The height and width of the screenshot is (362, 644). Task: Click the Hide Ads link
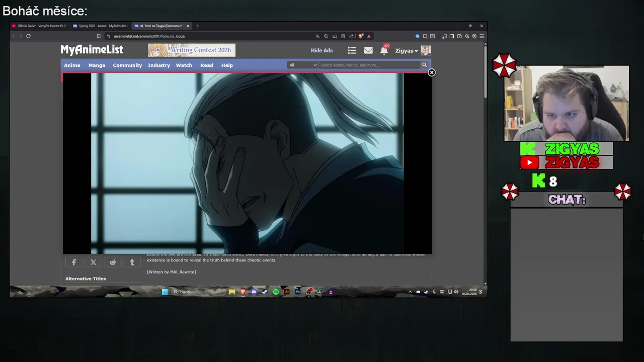pyautogui.click(x=321, y=50)
